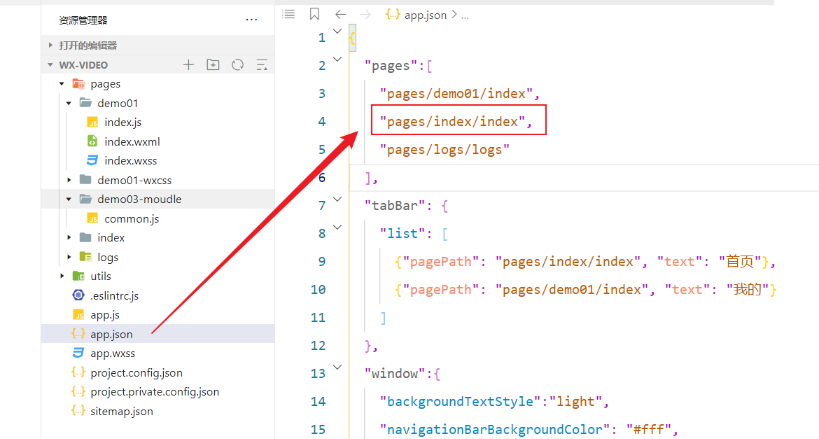This screenshot has height=439, width=819.
Task: Collapse the demo01 folder arrow
Action: (69, 103)
